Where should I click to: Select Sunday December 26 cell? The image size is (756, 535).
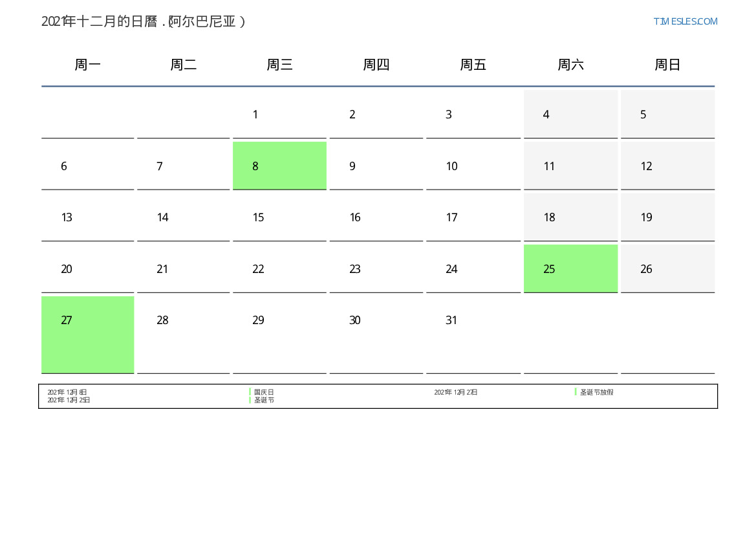pyautogui.click(x=668, y=268)
